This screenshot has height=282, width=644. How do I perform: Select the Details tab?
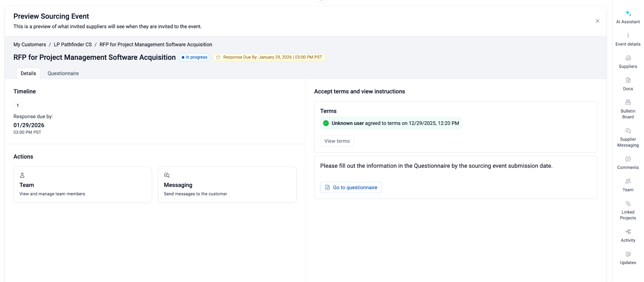click(28, 73)
